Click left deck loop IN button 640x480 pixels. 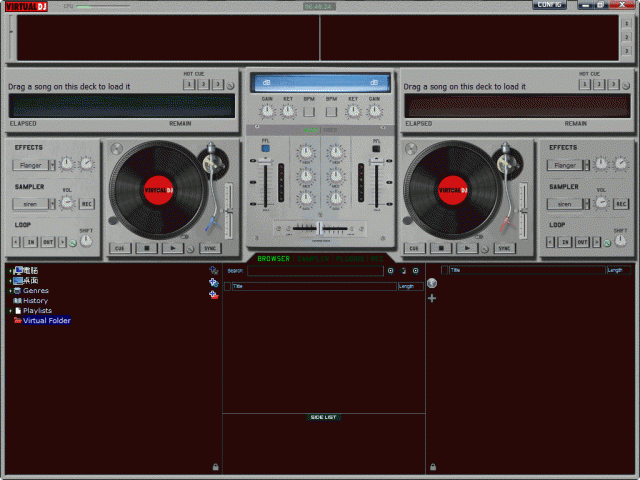point(31,242)
